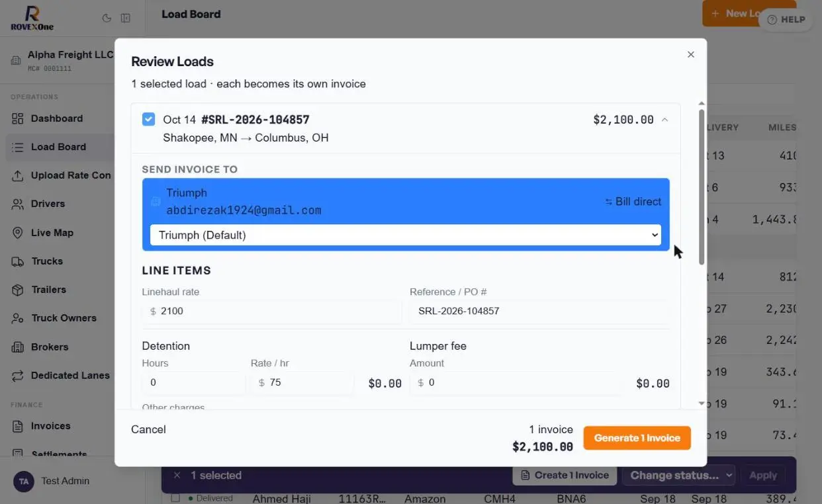Click the Truck Owners user icon

point(18,318)
